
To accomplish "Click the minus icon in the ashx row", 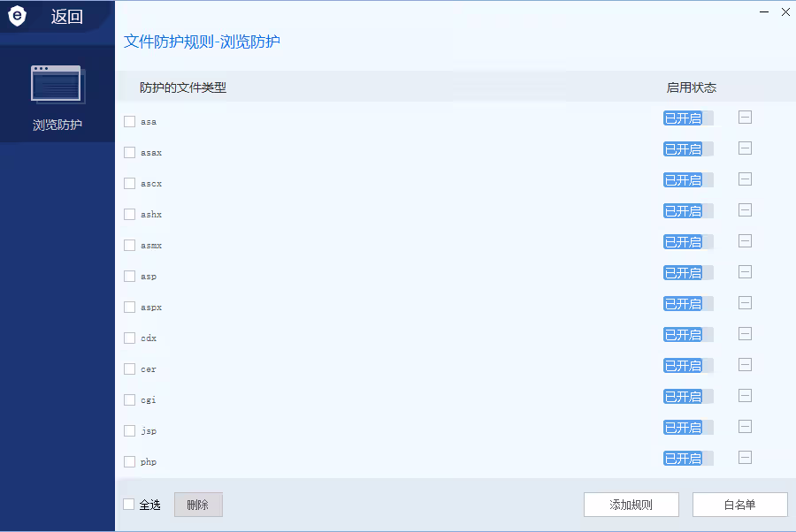I will click(x=745, y=210).
